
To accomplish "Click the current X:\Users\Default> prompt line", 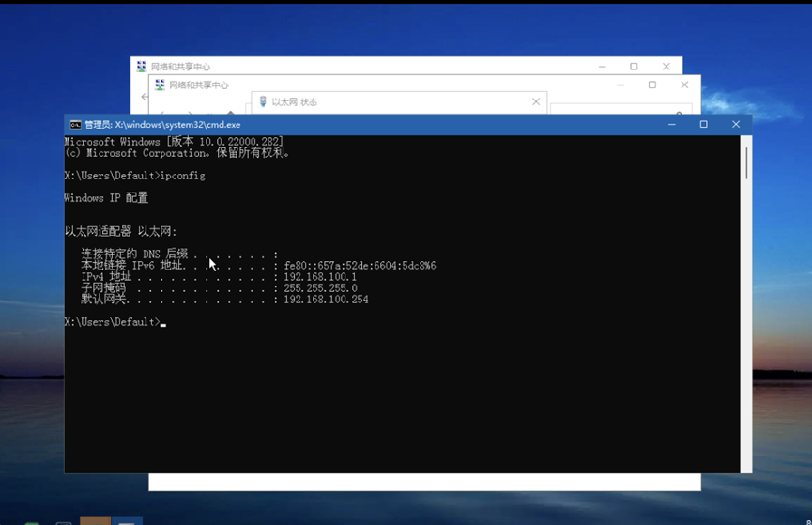I will tap(113, 322).
